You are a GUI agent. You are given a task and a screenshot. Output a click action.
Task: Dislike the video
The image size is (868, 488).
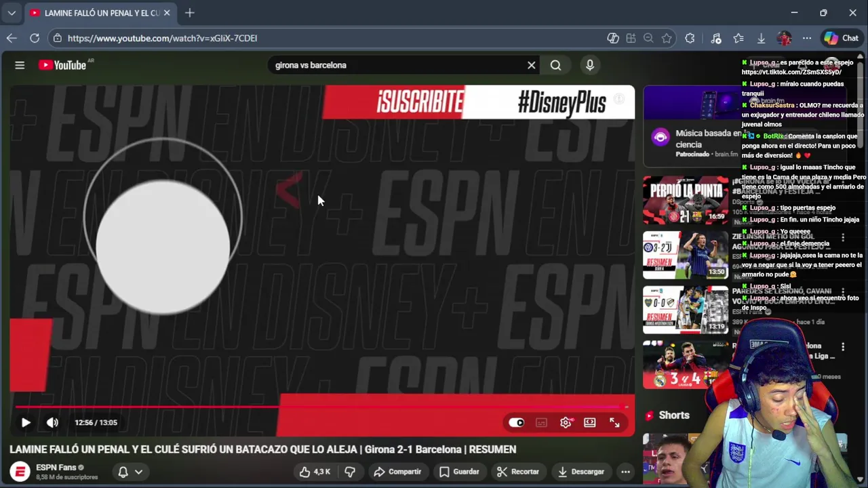tap(350, 472)
